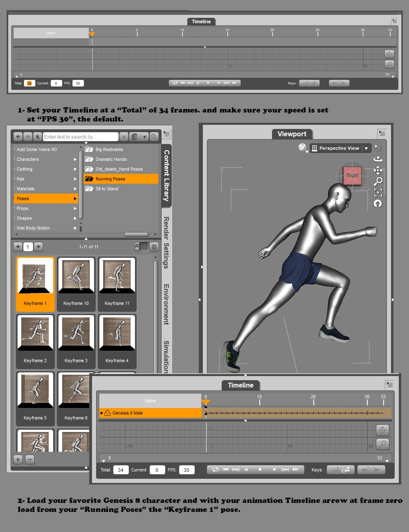Select the Orbit/Rotate viewport tool

pyautogui.click(x=378, y=159)
